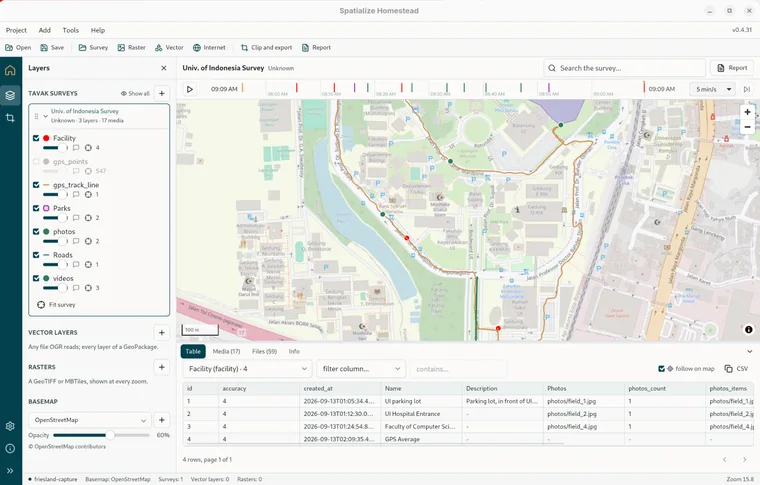Adjust the Facility layer opacity slider
The image size is (760, 485).
click(55, 148)
